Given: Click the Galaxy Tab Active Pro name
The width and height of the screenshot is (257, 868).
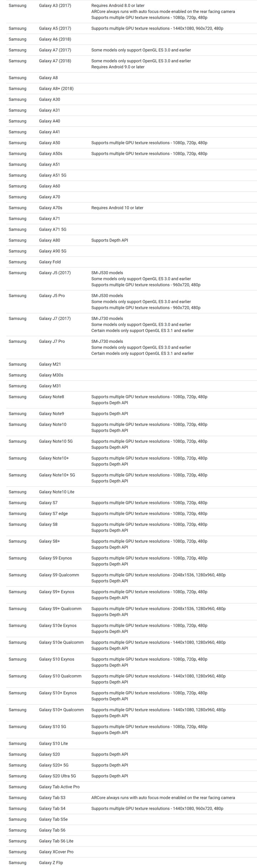Looking at the screenshot, I should click(59, 787).
